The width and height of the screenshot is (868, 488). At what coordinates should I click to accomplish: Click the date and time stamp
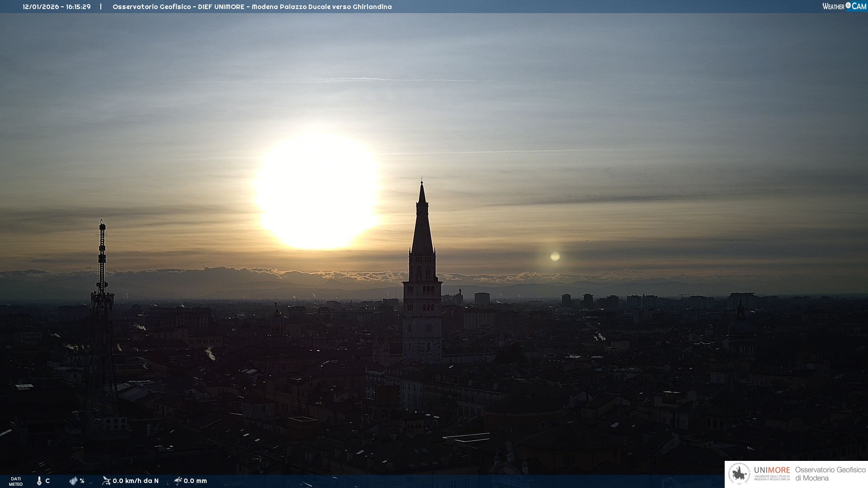coord(57,7)
